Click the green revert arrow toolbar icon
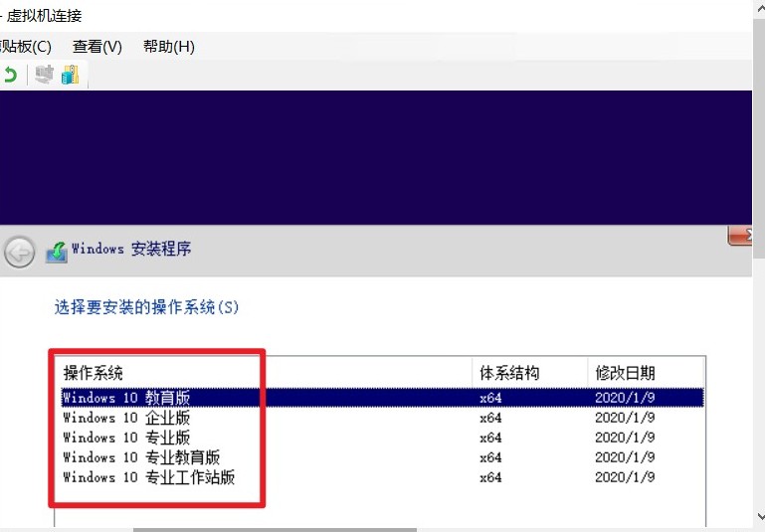Viewport: 765px width, 532px height. point(10,76)
